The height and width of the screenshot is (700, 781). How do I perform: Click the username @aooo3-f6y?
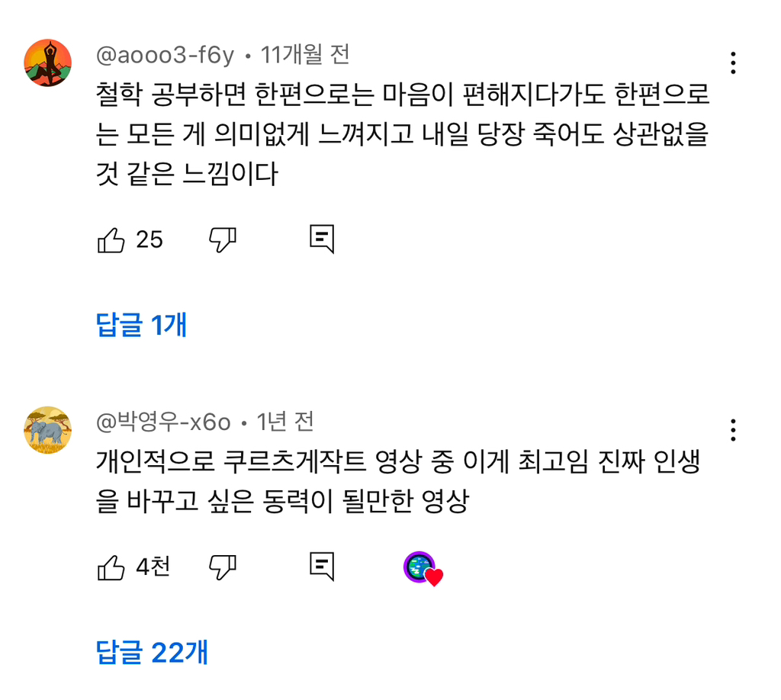click(166, 54)
